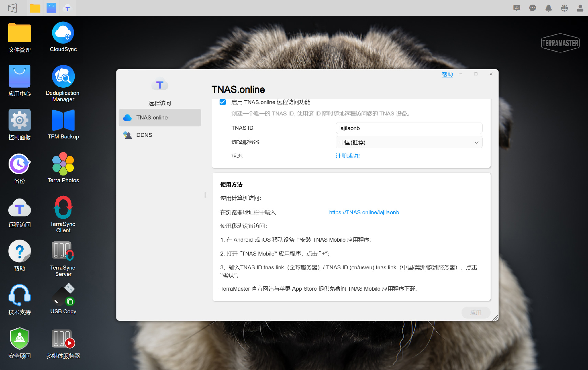Open Terra Photos app
The width and height of the screenshot is (588, 370).
pyautogui.click(x=63, y=164)
